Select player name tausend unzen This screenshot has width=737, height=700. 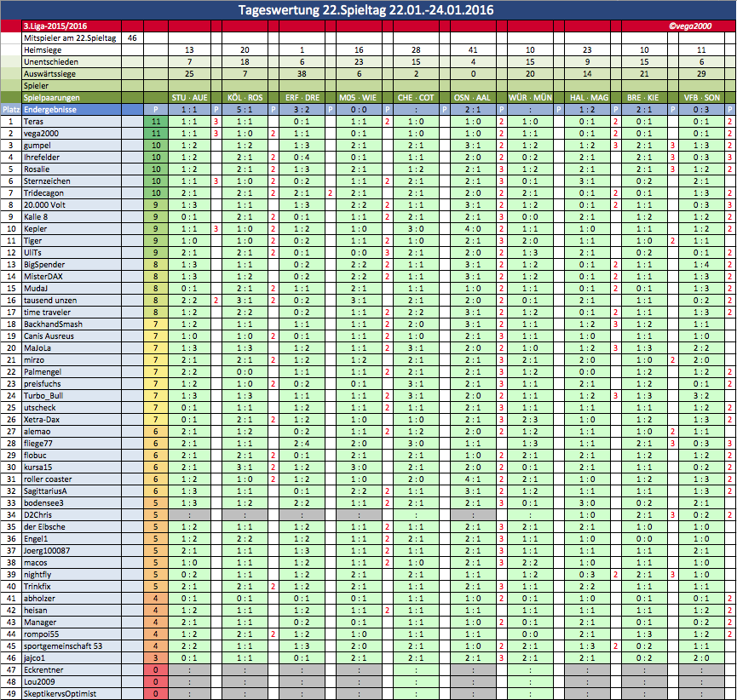(50, 301)
